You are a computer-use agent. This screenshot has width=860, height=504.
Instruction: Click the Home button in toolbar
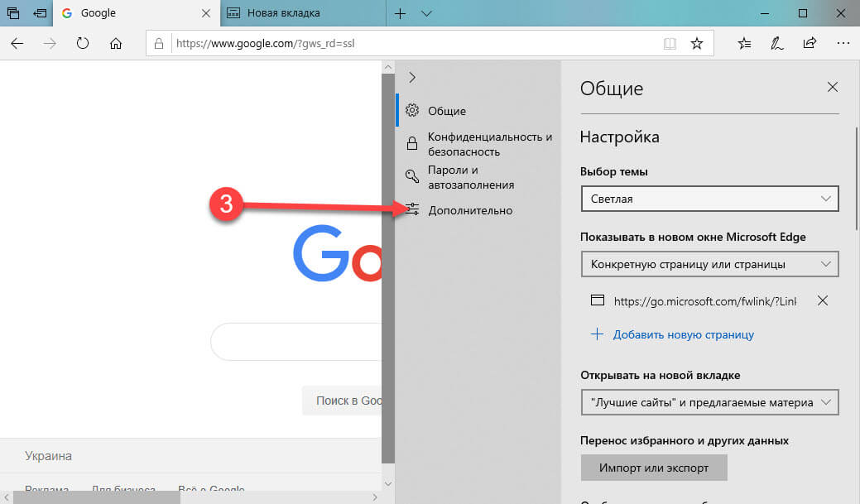click(x=116, y=43)
